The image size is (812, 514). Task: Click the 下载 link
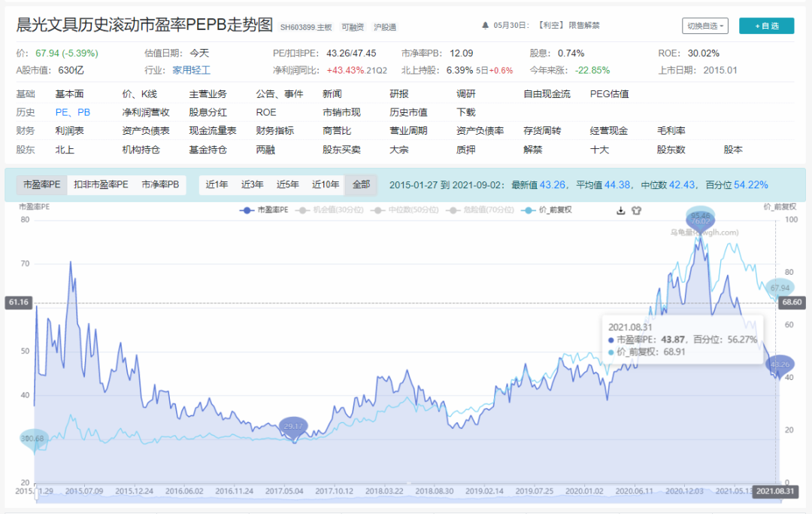point(465,112)
